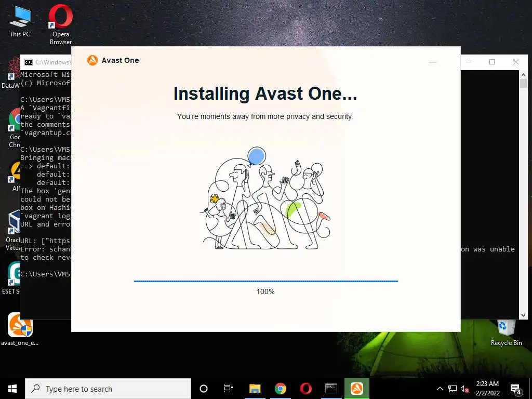Click the 100% progress text
This screenshot has height=399, width=532.
pyautogui.click(x=265, y=291)
